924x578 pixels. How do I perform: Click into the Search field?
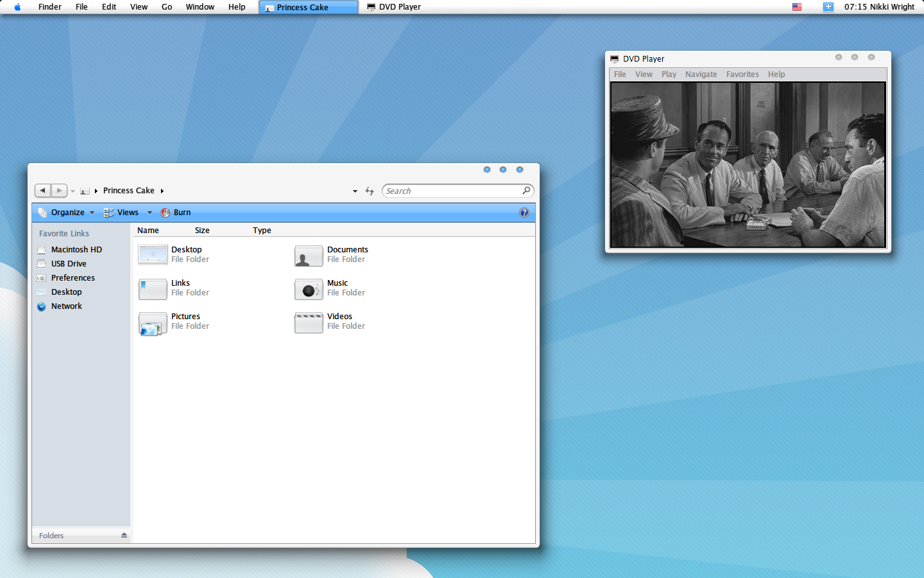pyautogui.click(x=458, y=191)
